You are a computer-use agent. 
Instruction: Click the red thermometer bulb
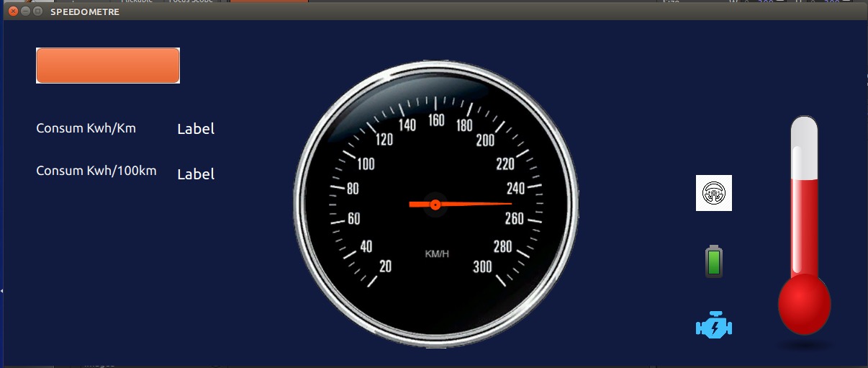(x=804, y=304)
